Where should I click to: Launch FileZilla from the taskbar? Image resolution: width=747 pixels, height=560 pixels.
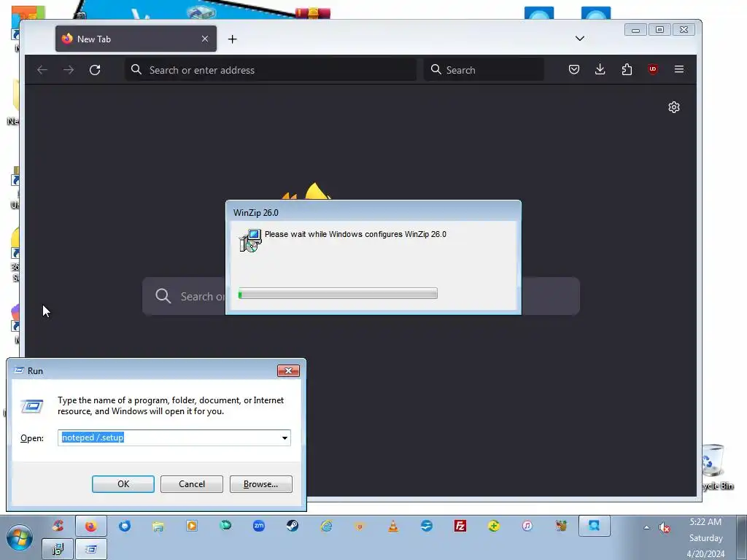tap(460, 526)
